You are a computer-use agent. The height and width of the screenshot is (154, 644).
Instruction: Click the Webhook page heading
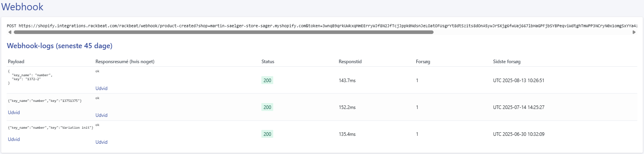click(23, 7)
